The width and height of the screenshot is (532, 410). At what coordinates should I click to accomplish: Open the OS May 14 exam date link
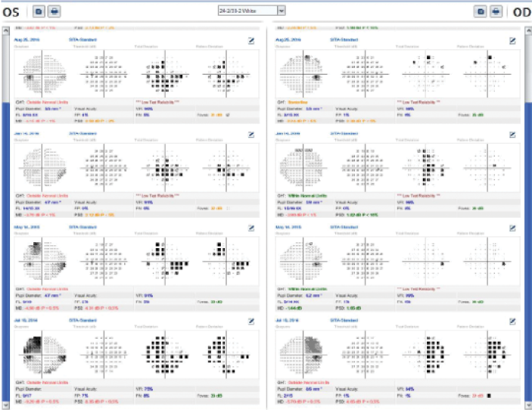coord(26,227)
